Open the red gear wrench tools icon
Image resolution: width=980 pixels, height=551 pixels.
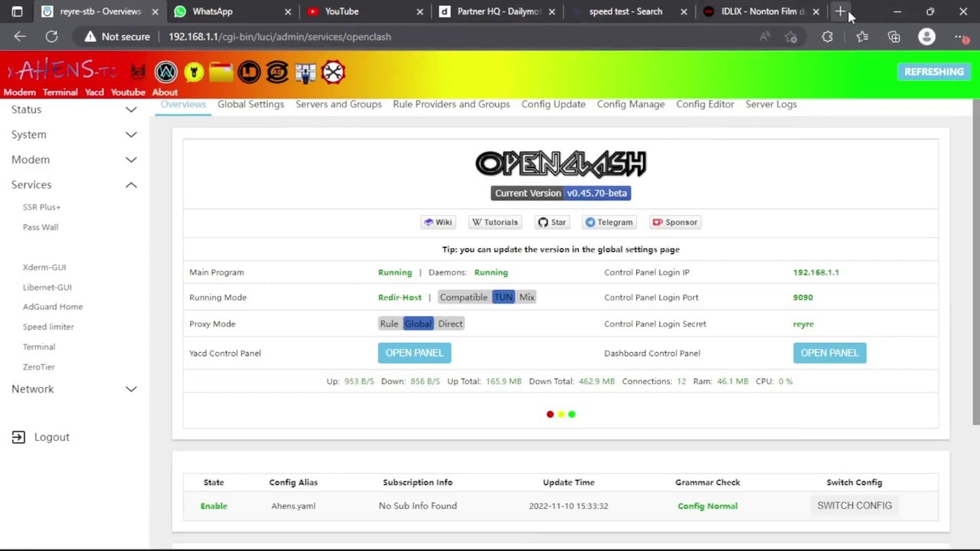click(x=333, y=72)
